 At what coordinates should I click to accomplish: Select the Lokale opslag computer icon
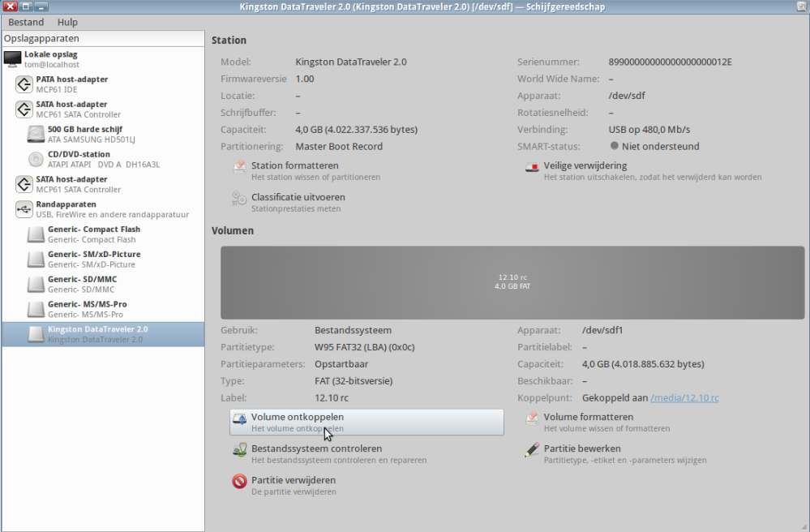[x=12, y=59]
